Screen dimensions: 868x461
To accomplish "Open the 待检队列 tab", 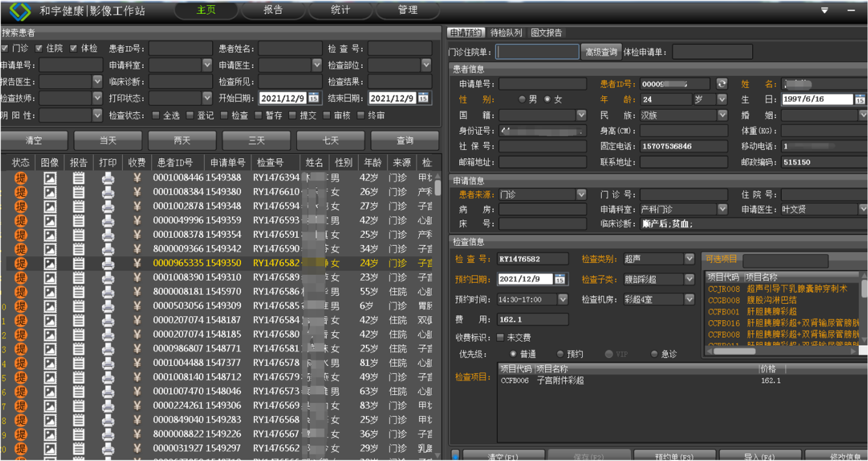I will [x=506, y=33].
